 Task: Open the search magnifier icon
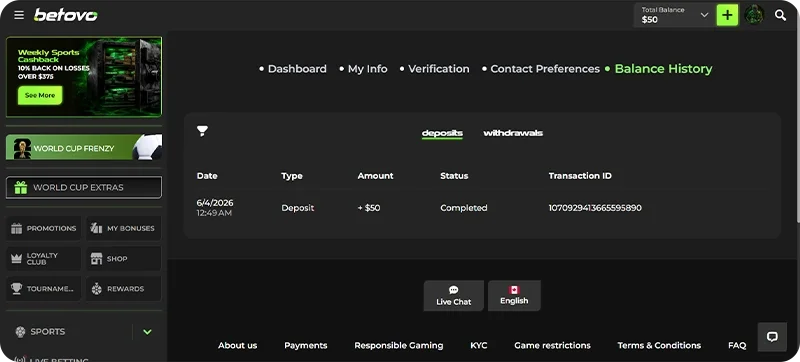(780, 15)
